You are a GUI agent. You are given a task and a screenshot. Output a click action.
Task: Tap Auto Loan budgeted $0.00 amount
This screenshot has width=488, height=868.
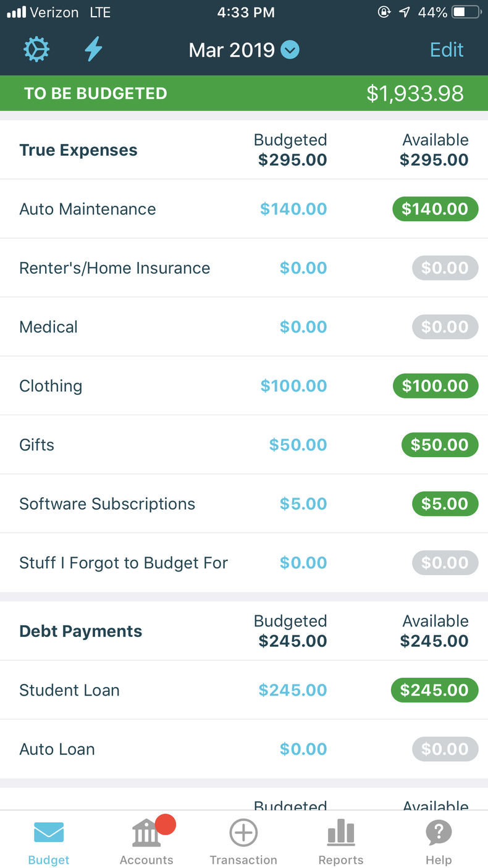coord(303,749)
